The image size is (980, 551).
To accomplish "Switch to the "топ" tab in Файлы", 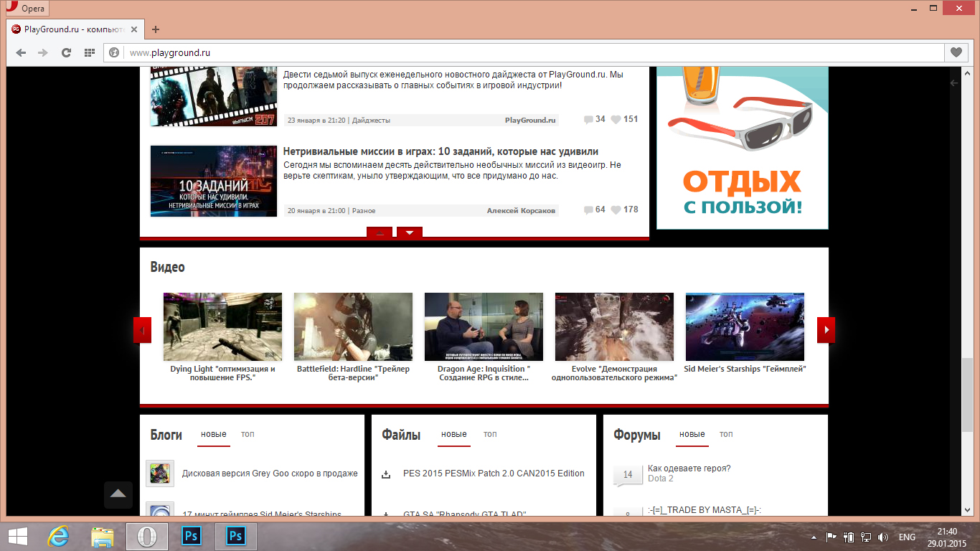I will pos(490,434).
